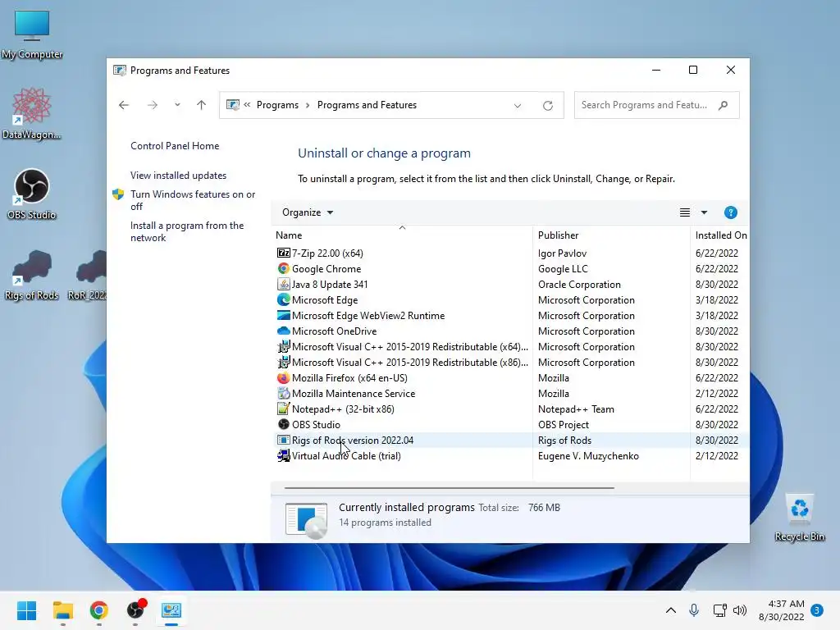
Task: Sort by Installed On column header
Action: click(x=720, y=235)
